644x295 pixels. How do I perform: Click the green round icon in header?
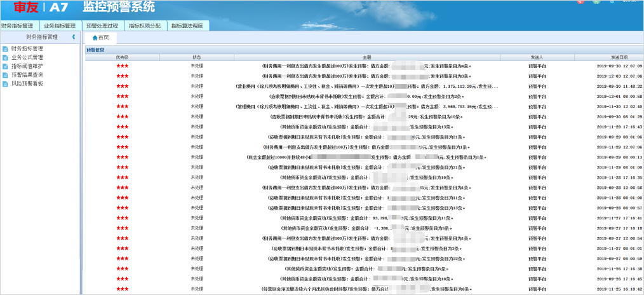[x=596, y=1]
